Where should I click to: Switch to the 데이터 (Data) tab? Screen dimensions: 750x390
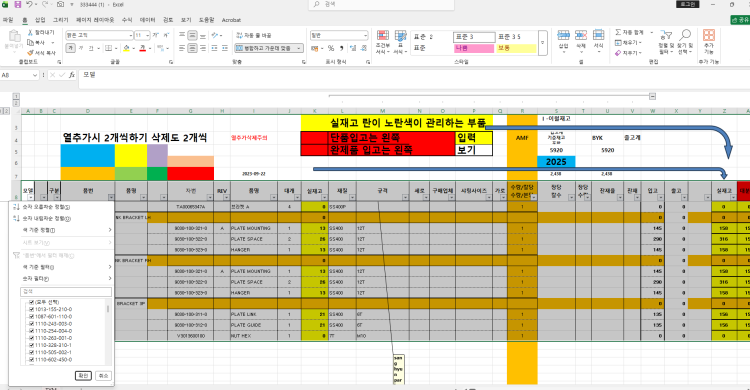point(147,20)
